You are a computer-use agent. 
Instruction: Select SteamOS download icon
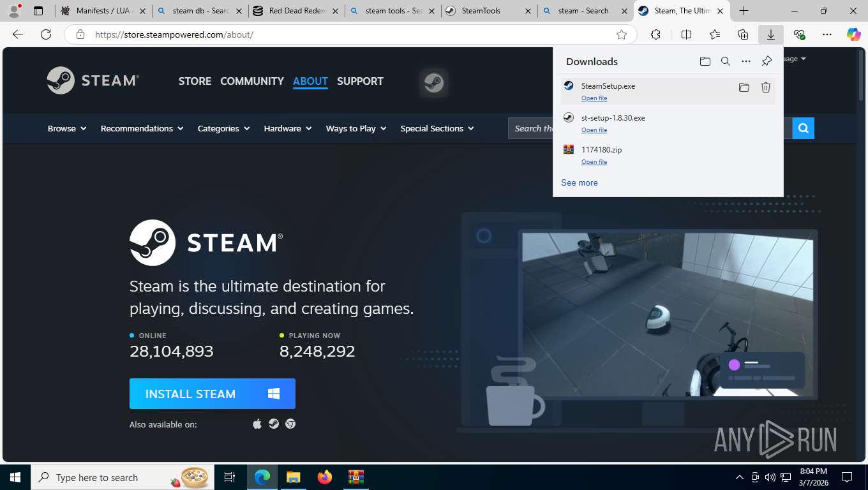point(274,424)
